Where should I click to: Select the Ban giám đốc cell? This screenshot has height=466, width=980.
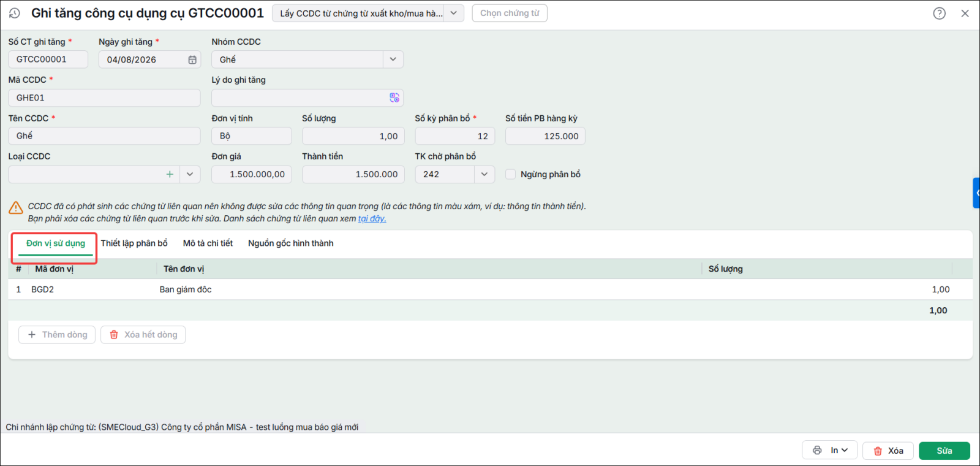pyautogui.click(x=429, y=289)
